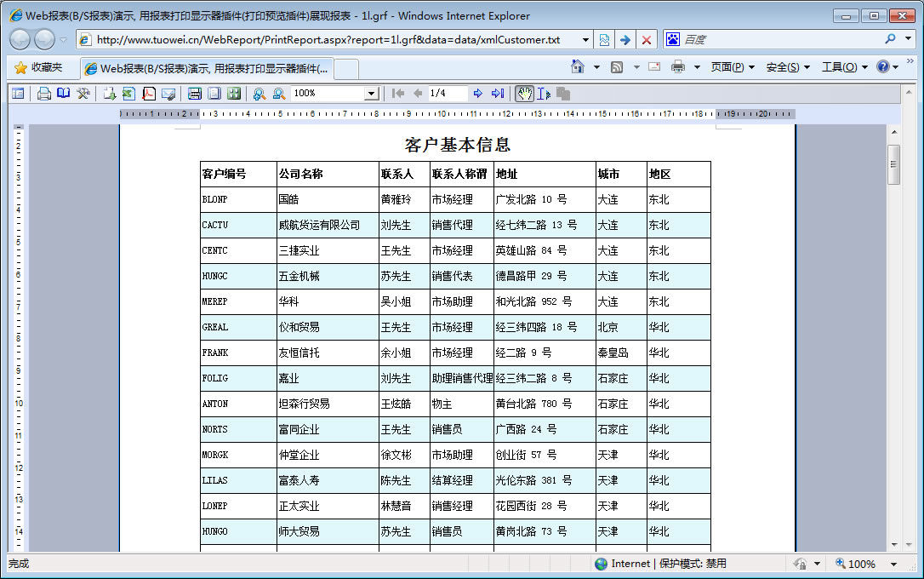Export report to Excel

click(x=128, y=94)
